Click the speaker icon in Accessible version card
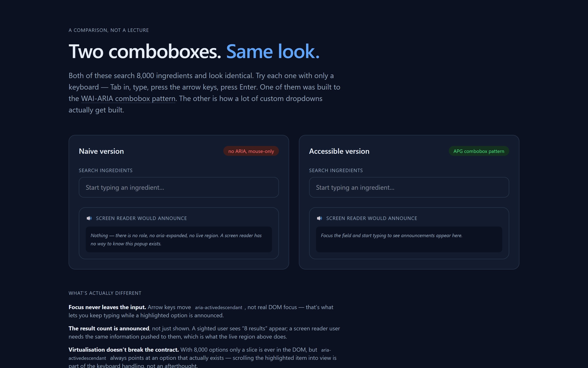 (x=320, y=218)
